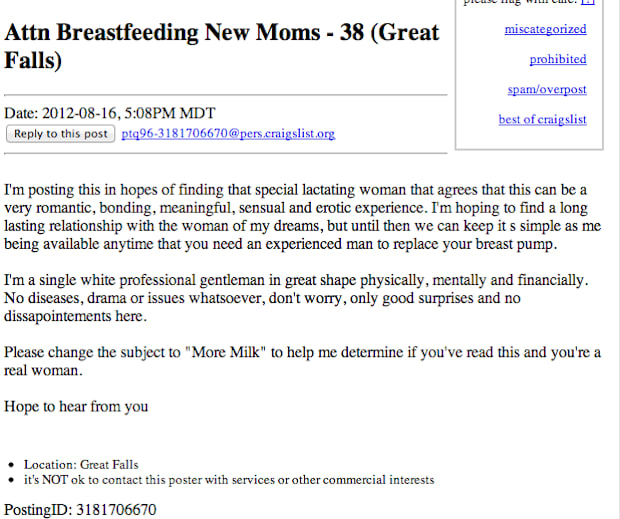Click the bullet beside commercial interests notice
The width and height of the screenshot is (620, 519).
[x=11, y=480]
